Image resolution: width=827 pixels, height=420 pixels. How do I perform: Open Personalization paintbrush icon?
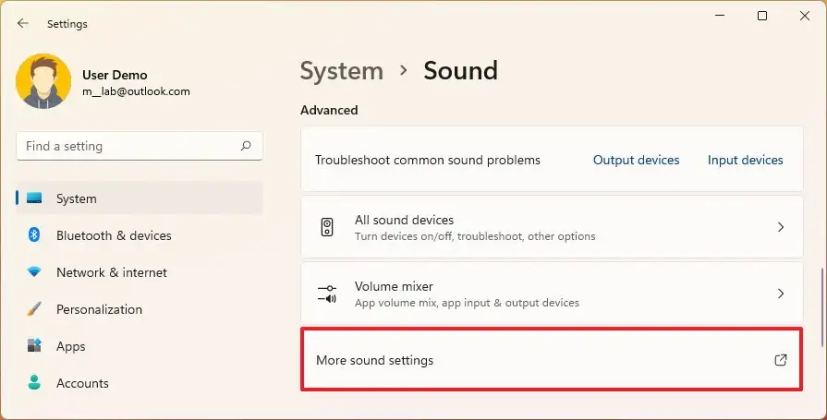pos(34,309)
